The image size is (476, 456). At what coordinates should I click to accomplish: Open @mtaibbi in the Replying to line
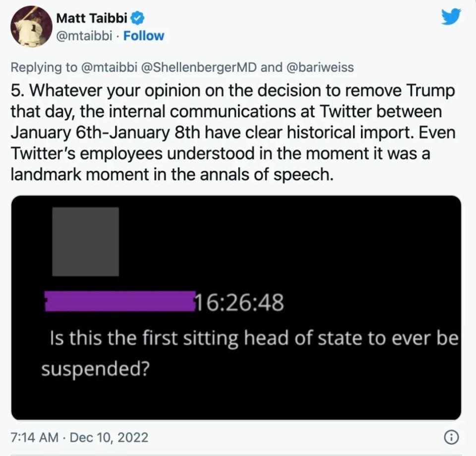(108, 67)
